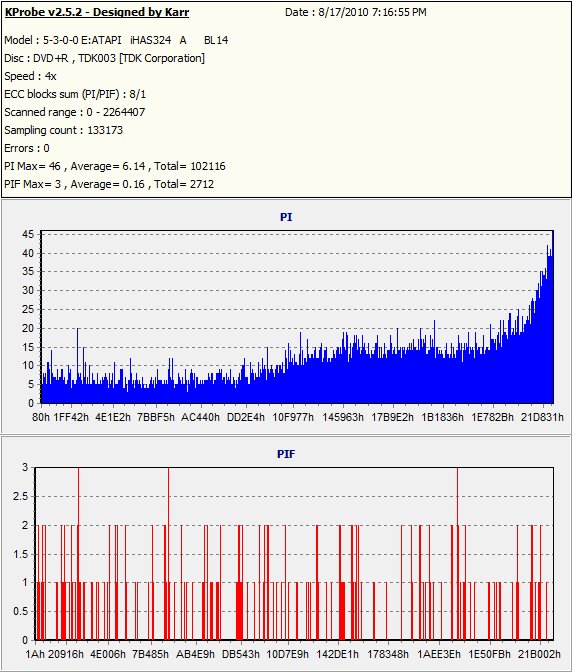This screenshot has height=672, width=572.
Task: Click the KProbe v2.5.2 title heading
Action: pos(97,12)
